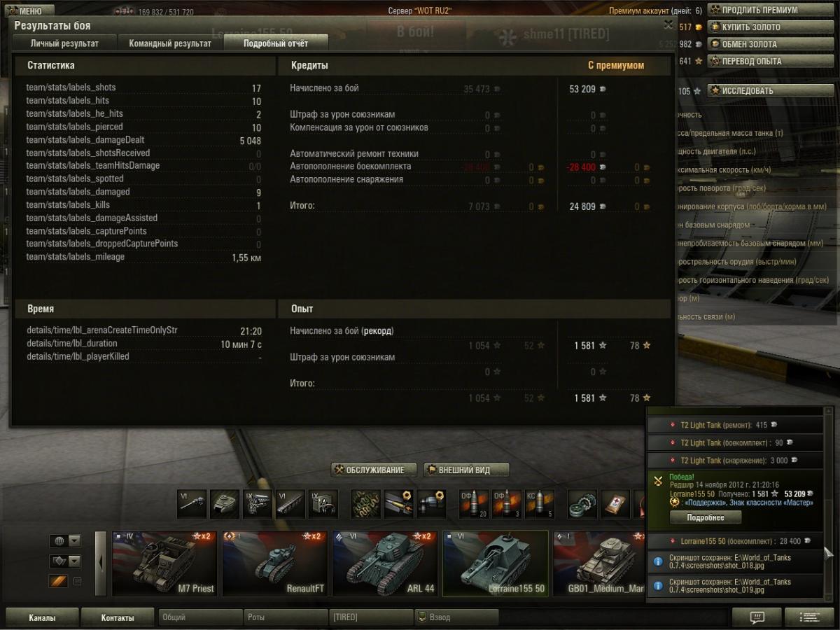Click the crossed swords victory icon

pos(658,480)
